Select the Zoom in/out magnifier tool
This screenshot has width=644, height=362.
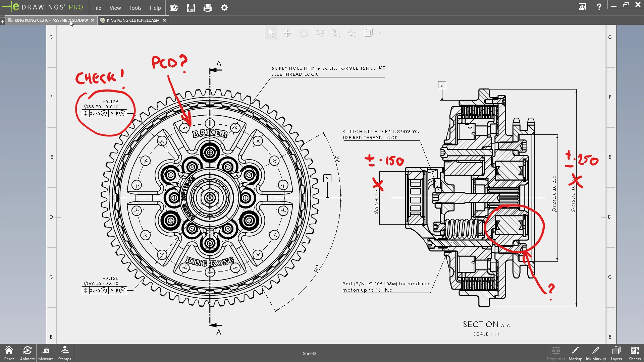click(319, 33)
